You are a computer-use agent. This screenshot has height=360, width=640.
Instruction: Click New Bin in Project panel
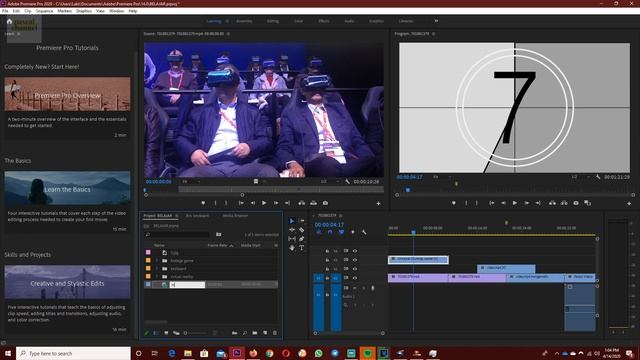[255, 333]
